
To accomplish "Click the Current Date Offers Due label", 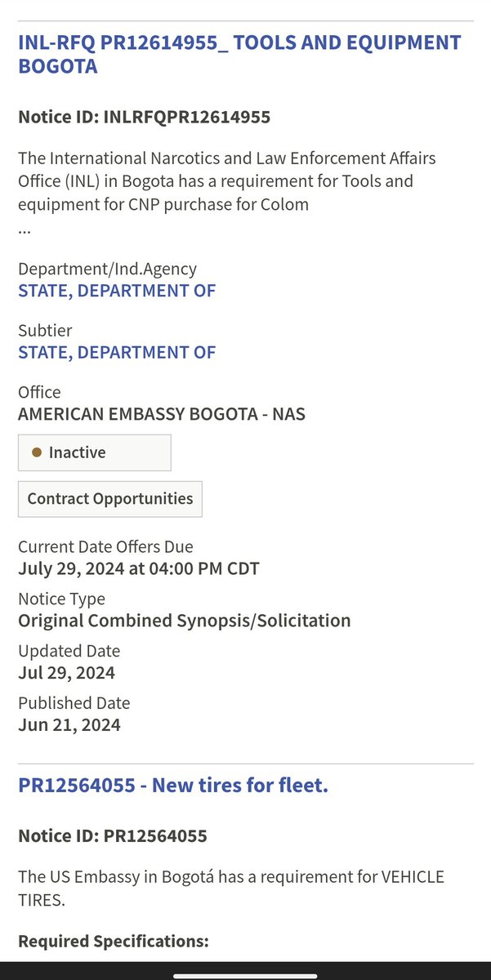I will [105, 546].
